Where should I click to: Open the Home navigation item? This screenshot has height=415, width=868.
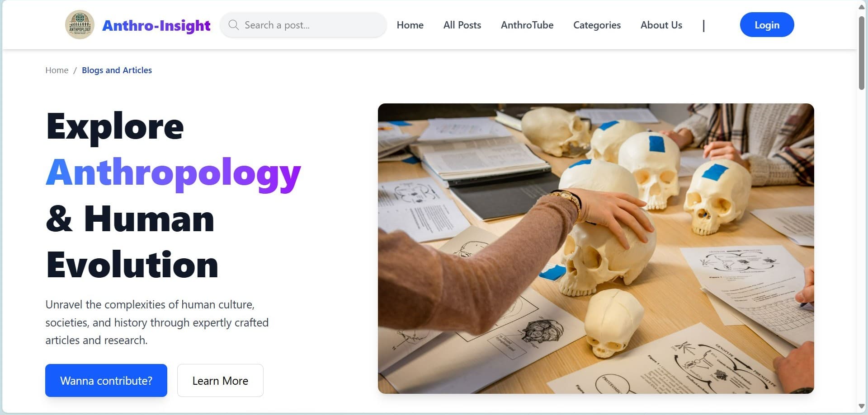[410, 25]
